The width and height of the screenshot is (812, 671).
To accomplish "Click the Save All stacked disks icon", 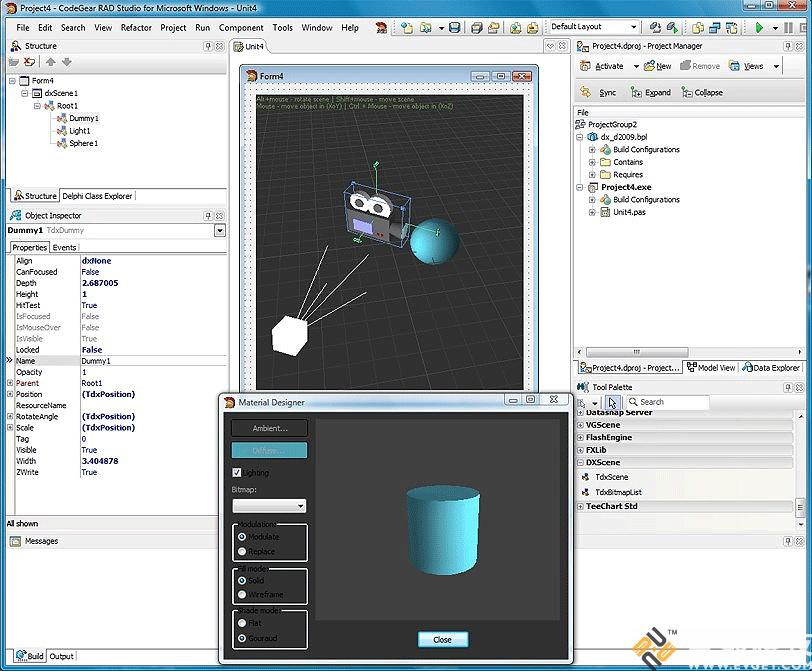I will click(477, 27).
